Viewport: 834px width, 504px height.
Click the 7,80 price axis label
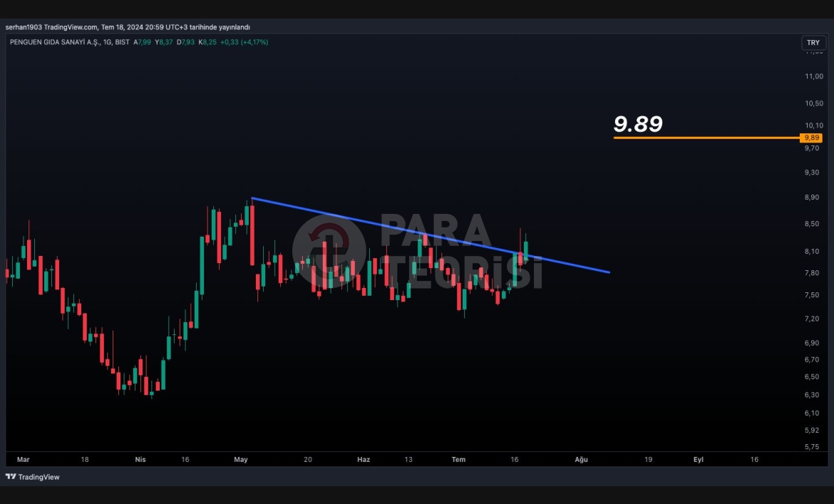812,273
